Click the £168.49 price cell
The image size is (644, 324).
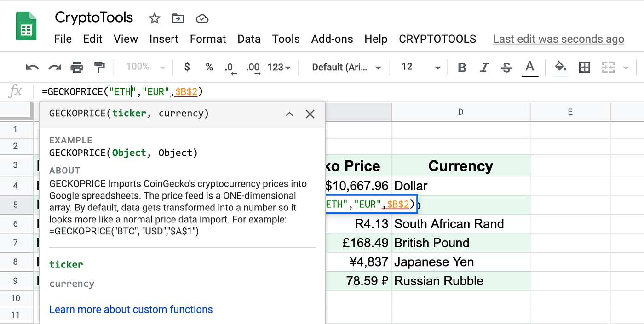[358, 243]
